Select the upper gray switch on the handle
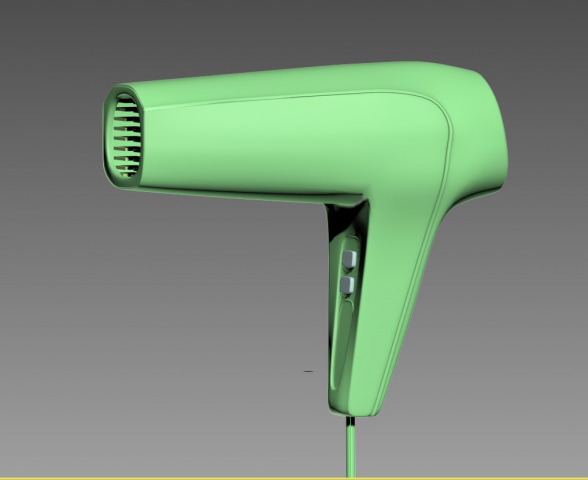 tap(349, 259)
